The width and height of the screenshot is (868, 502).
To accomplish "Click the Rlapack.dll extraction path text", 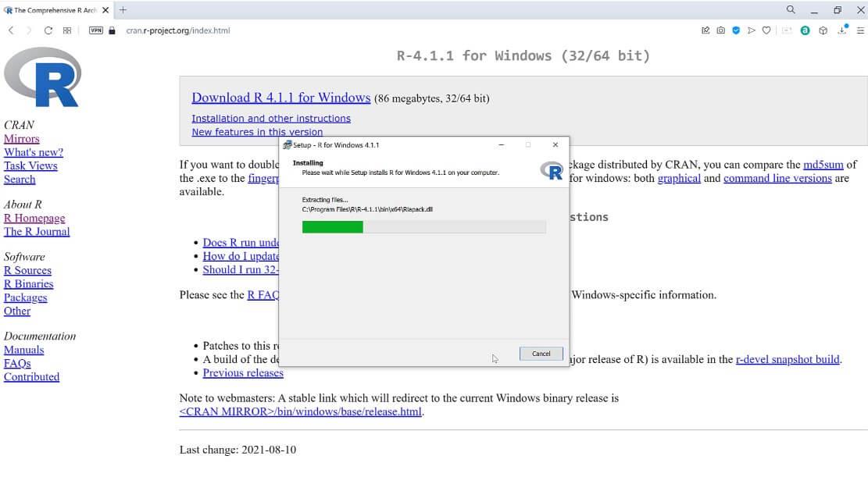I will pyautogui.click(x=367, y=209).
